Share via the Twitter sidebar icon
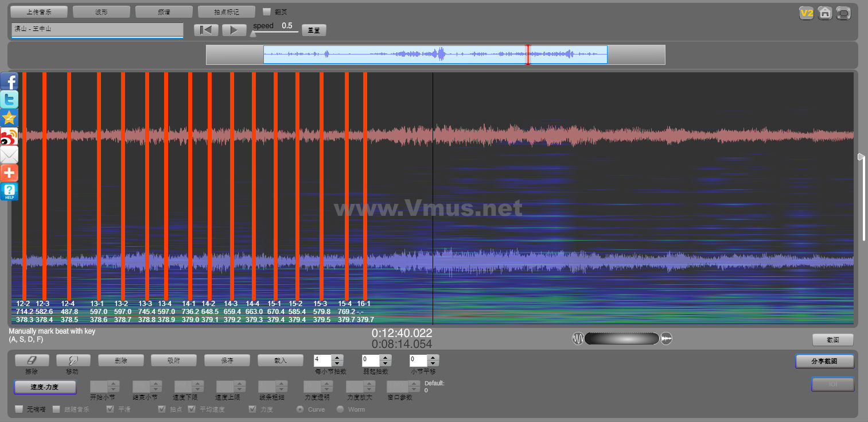 coord(9,99)
